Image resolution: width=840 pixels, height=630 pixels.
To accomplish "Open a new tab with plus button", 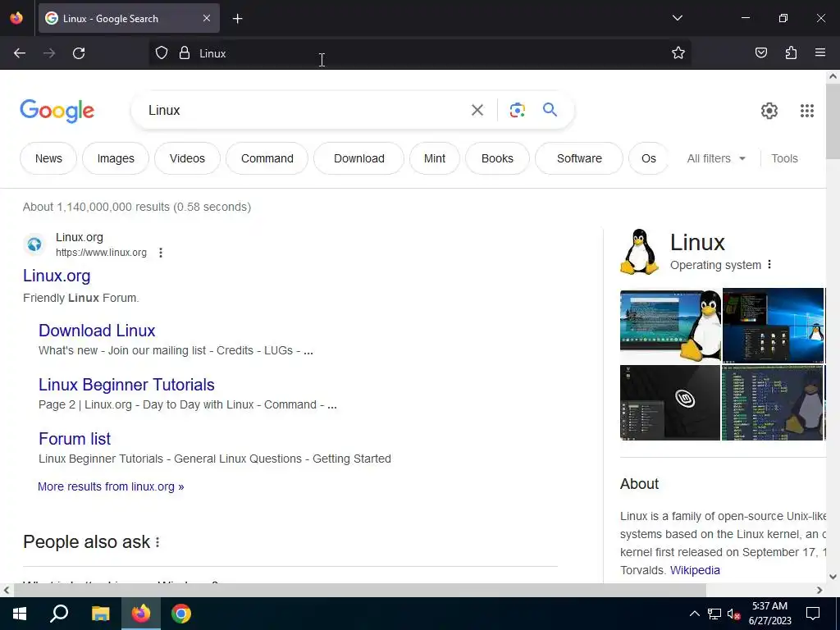I will [237, 19].
